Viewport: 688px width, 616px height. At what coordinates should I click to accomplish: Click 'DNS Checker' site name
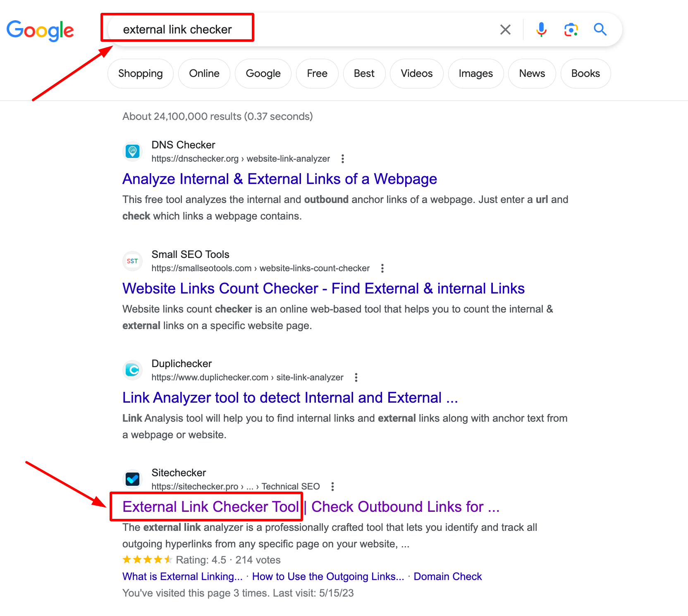[x=183, y=145]
